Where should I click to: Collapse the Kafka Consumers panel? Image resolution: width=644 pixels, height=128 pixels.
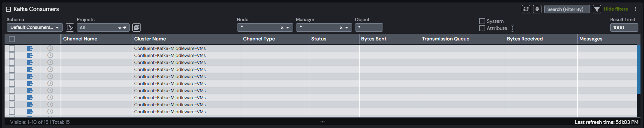coord(9,9)
